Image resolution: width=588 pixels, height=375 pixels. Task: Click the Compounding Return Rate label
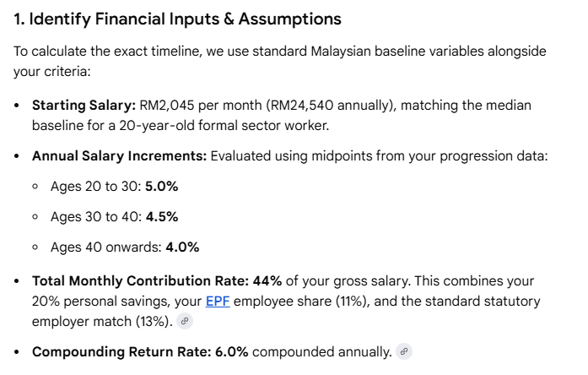(121, 351)
